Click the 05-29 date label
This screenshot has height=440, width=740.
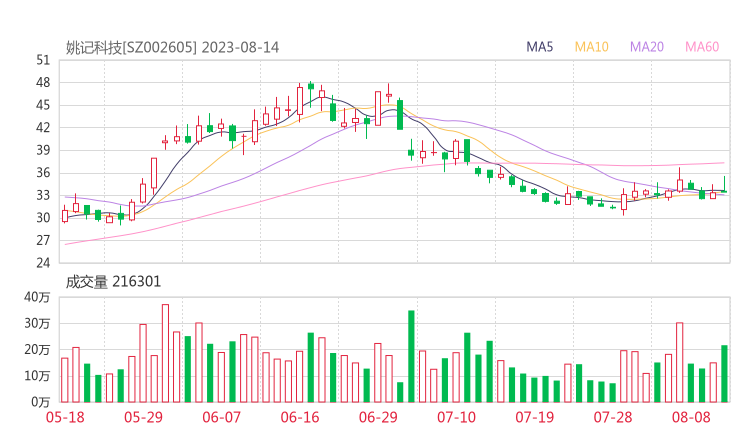pyautogui.click(x=143, y=417)
